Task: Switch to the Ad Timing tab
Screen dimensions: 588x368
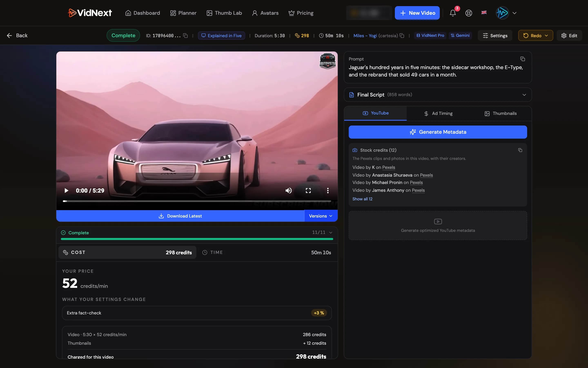Action: click(438, 113)
